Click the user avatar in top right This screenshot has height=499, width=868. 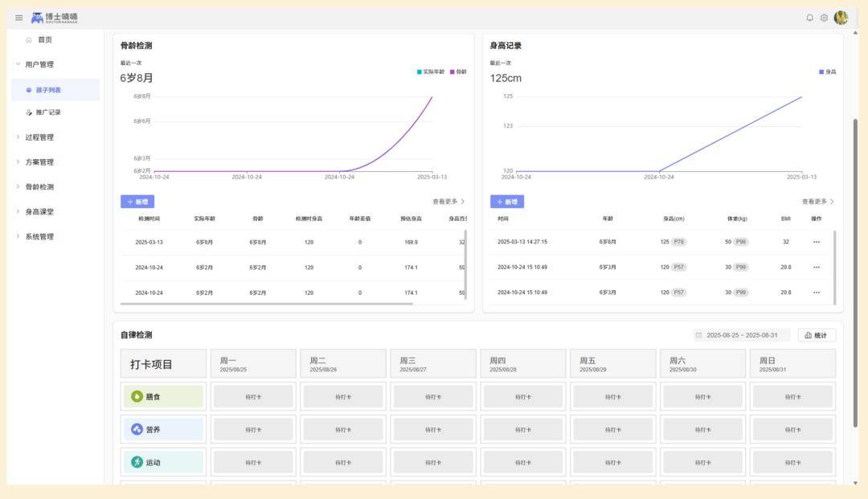click(841, 18)
